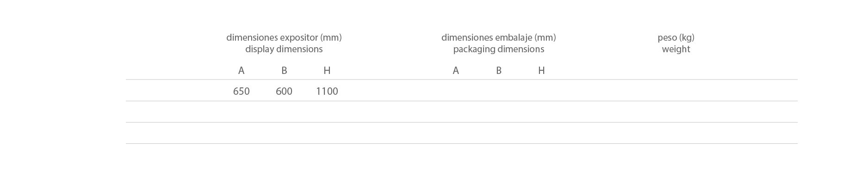Select the 'packaging dimensions' subtitle
The width and height of the screenshot is (868, 172).
click(498, 49)
